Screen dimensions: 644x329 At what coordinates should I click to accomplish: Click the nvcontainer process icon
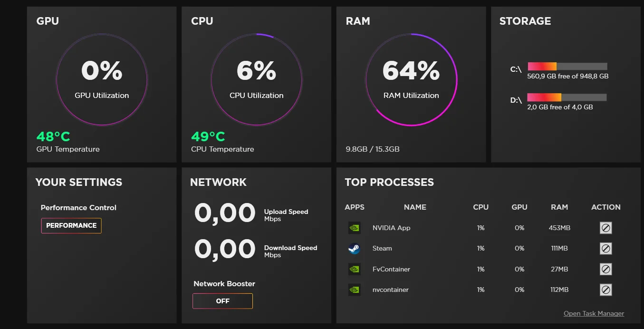[x=354, y=290]
